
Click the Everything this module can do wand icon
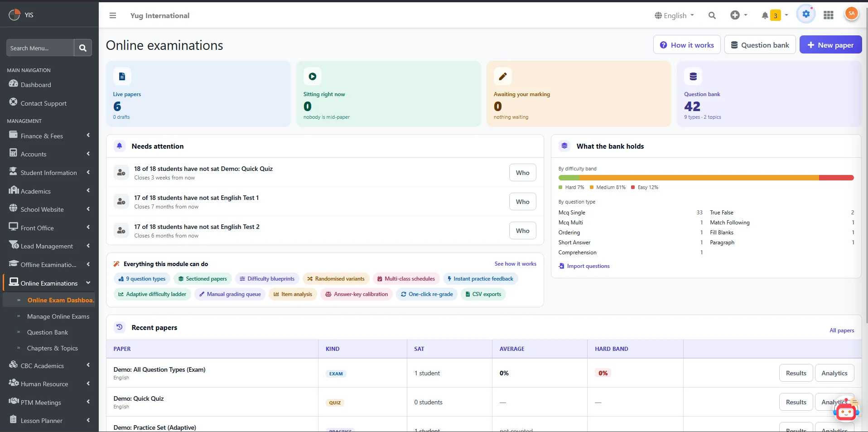116,264
